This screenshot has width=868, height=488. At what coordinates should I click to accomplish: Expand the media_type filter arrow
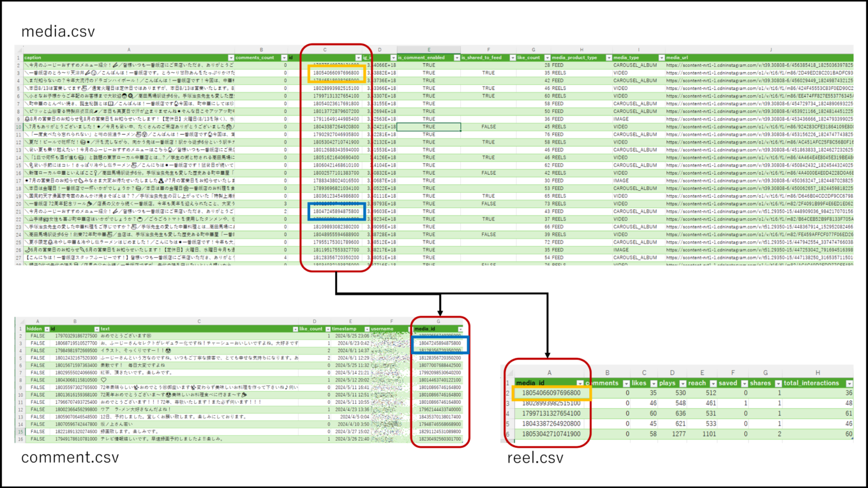pyautogui.click(x=661, y=58)
